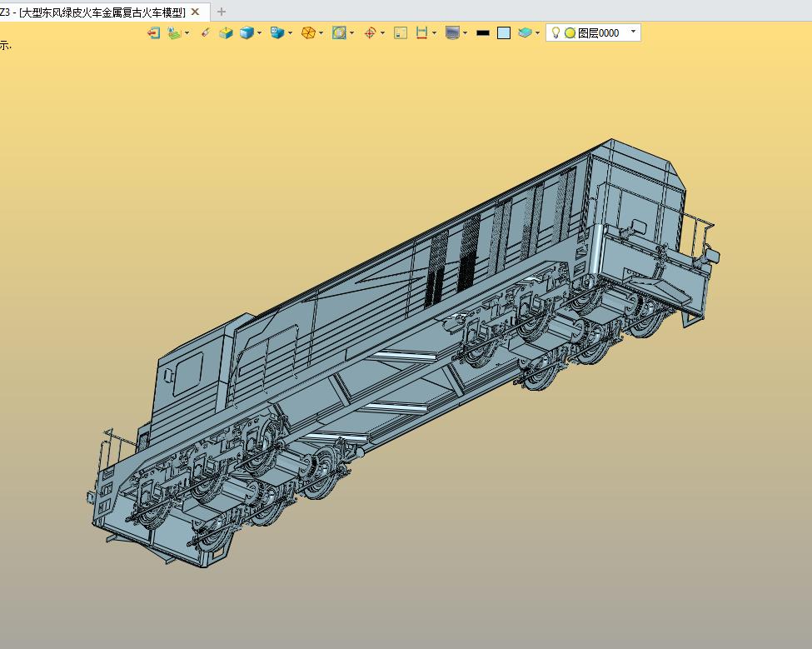This screenshot has width=812, height=649.
Task: Click the exit icon with red arrow
Action: (x=153, y=33)
